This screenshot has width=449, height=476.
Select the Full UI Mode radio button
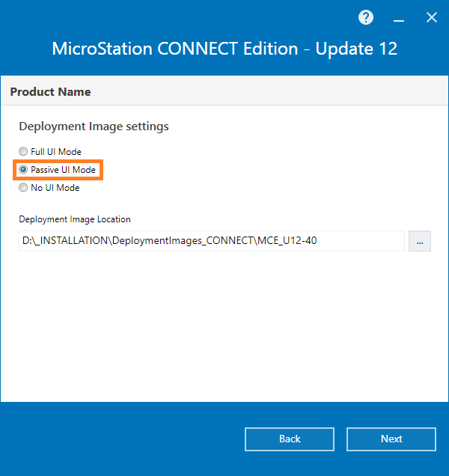click(23, 151)
